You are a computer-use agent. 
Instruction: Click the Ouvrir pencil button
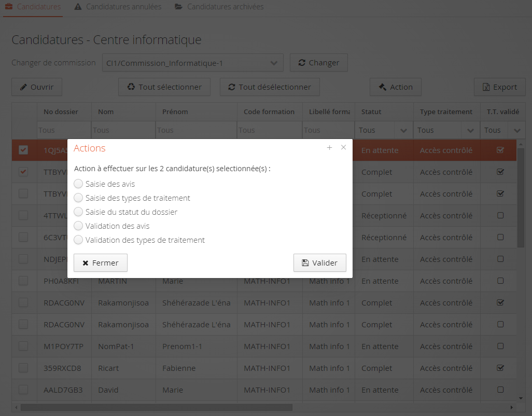(x=37, y=87)
